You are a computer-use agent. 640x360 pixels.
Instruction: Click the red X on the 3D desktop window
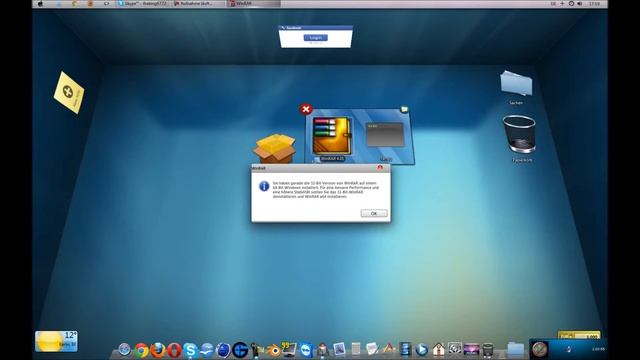306,109
